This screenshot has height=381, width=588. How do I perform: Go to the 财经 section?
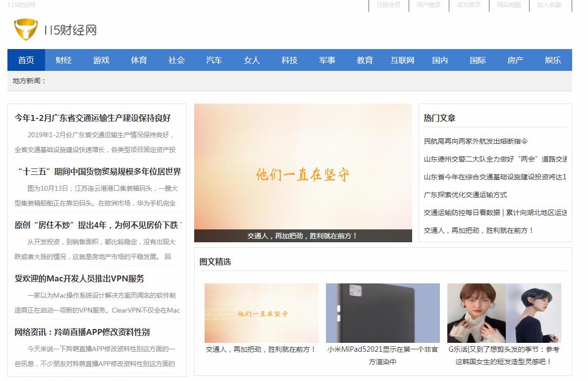[64, 60]
